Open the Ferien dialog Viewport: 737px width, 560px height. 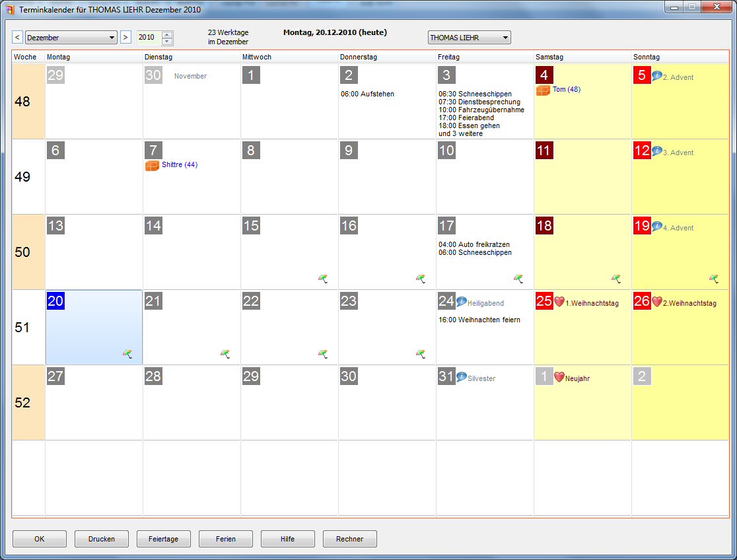[225, 538]
